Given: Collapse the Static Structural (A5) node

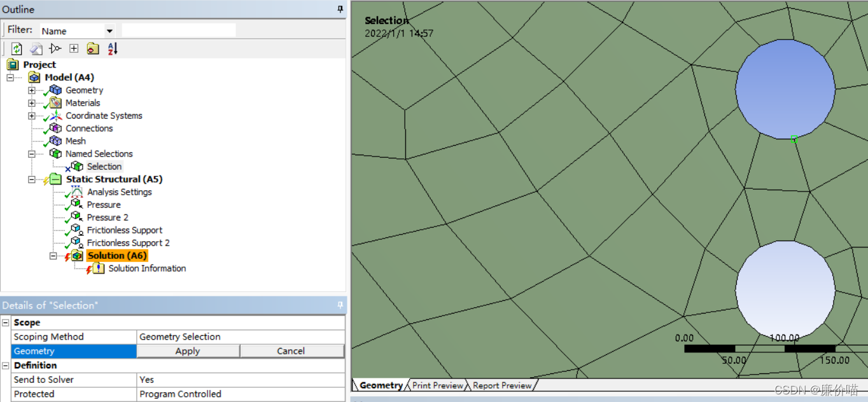Looking at the screenshot, I should tap(32, 179).
